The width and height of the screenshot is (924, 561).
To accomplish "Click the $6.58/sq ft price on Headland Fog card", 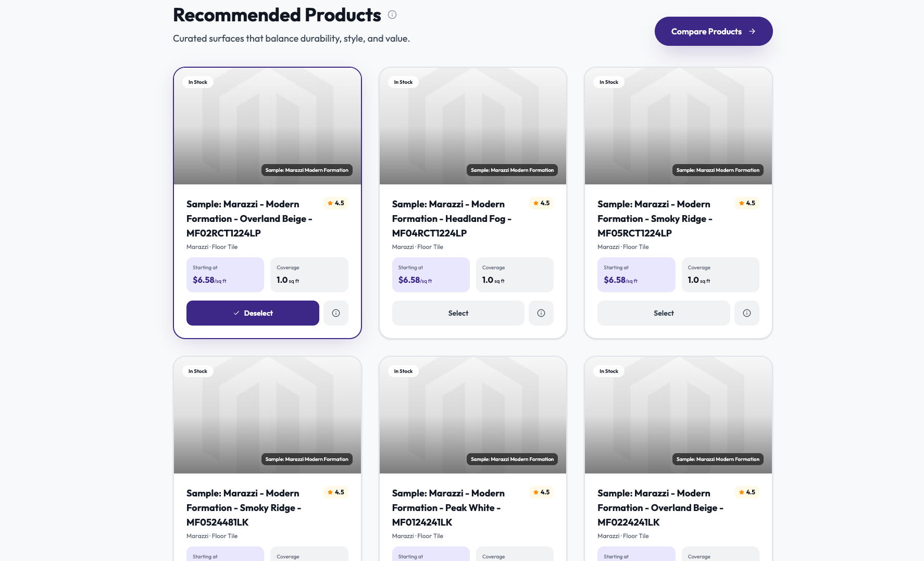I will click(x=415, y=280).
